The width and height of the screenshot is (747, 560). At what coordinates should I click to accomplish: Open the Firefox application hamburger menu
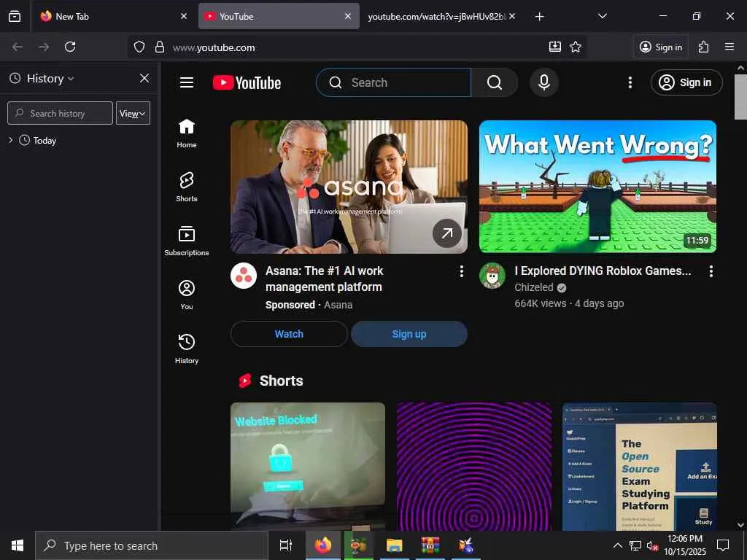729,47
